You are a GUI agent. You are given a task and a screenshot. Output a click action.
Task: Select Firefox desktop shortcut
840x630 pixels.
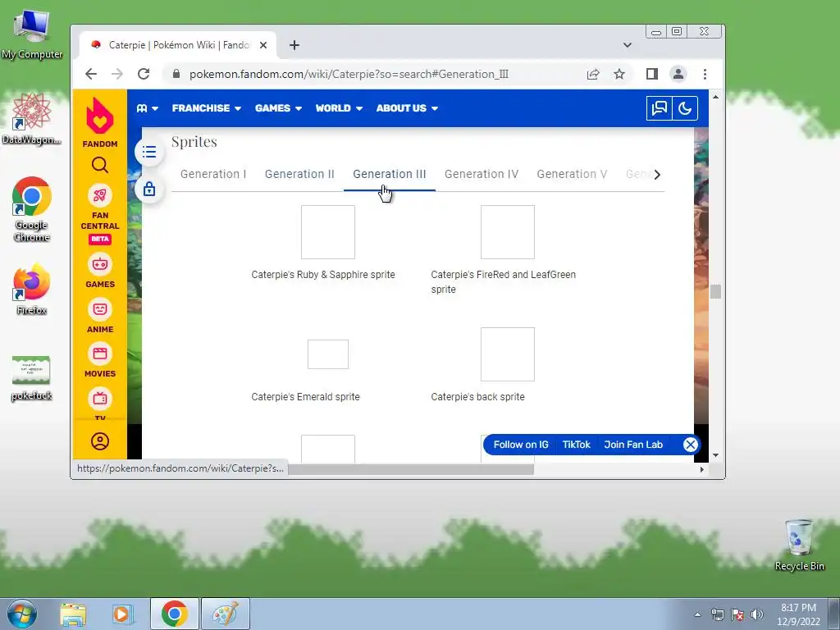pyautogui.click(x=32, y=290)
